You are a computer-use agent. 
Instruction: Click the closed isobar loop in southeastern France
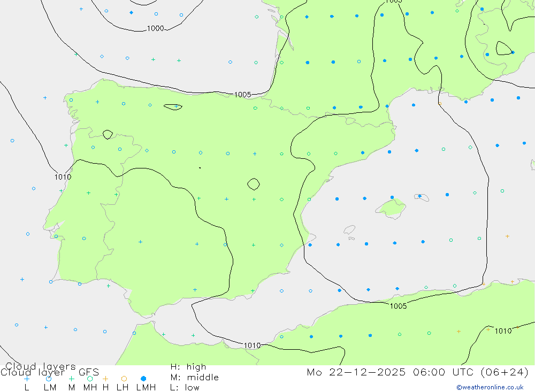pyautogui.click(x=504, y=49)
